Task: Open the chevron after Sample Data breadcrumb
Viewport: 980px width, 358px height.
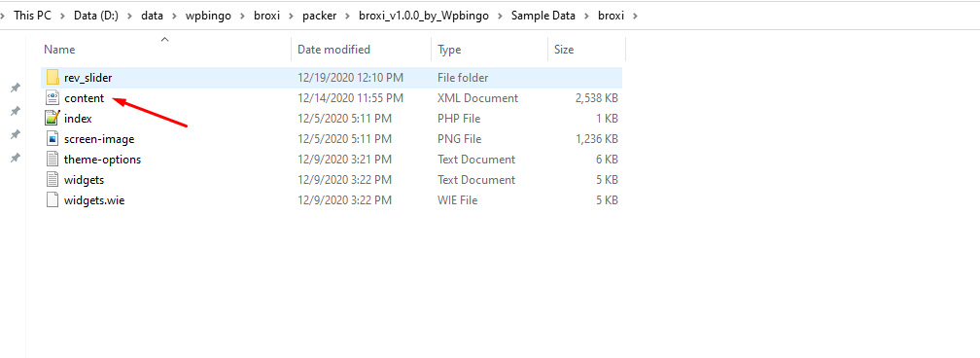Action: [x=585, y=16]
